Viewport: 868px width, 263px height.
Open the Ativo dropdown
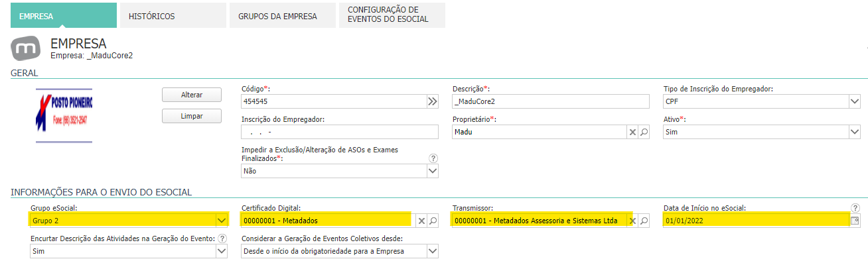(855, 132)
